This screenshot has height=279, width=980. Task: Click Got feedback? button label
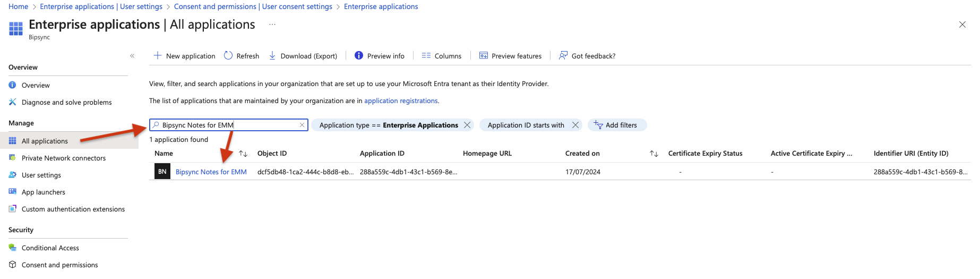pos(594,56)
